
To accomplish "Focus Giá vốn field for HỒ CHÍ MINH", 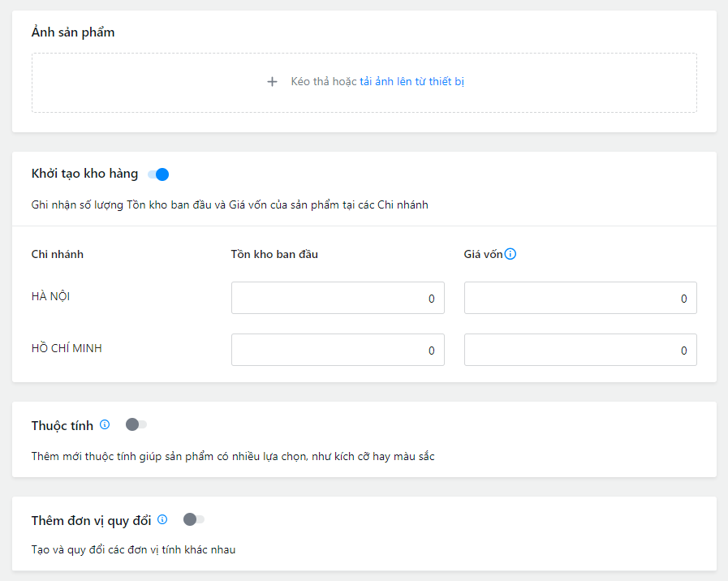I will 579,350.
